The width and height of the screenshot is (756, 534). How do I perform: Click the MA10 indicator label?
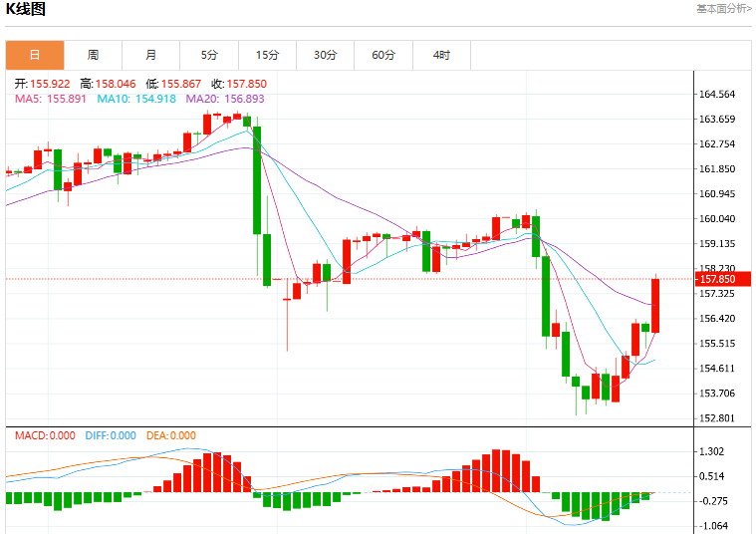(136, 99)
